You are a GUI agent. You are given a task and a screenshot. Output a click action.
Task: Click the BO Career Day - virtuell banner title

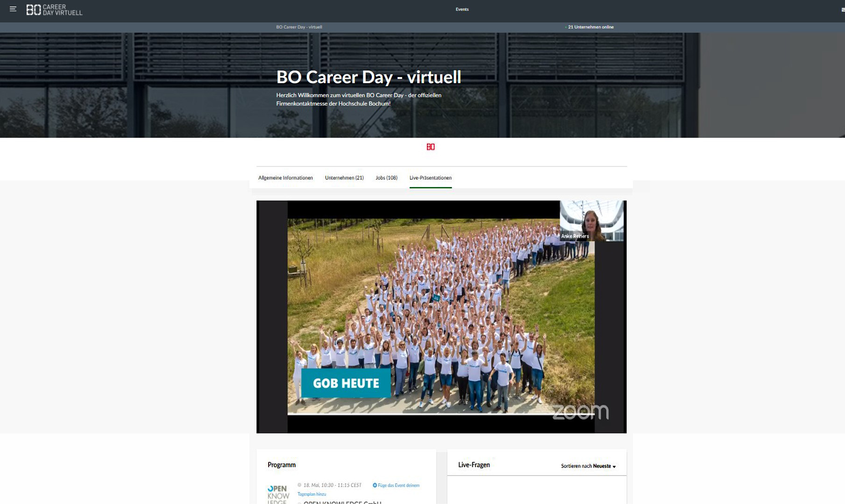pyautogui.click(x=369, y=77)
